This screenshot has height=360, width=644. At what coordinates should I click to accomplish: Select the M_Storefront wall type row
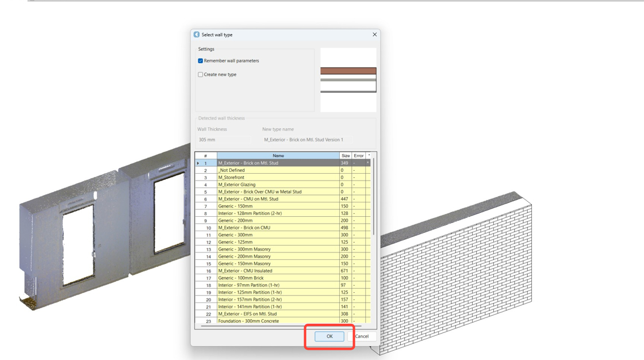[x=278, y=178]
